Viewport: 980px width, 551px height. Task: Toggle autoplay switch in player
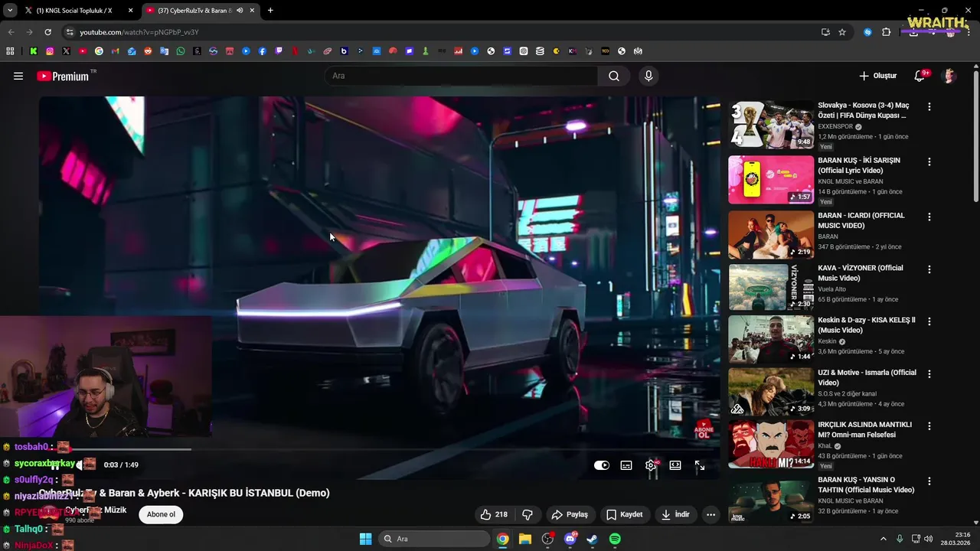point(602,465)
